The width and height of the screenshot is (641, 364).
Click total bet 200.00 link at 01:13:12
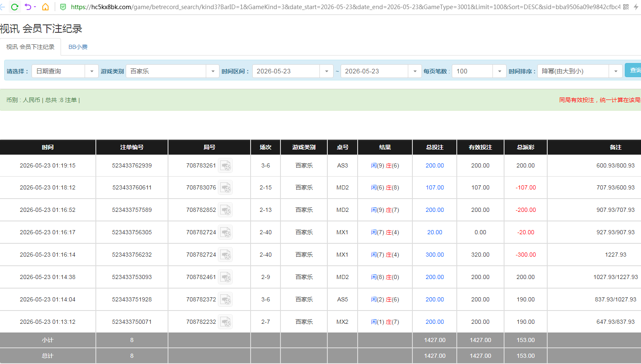(x=434, y=322)
